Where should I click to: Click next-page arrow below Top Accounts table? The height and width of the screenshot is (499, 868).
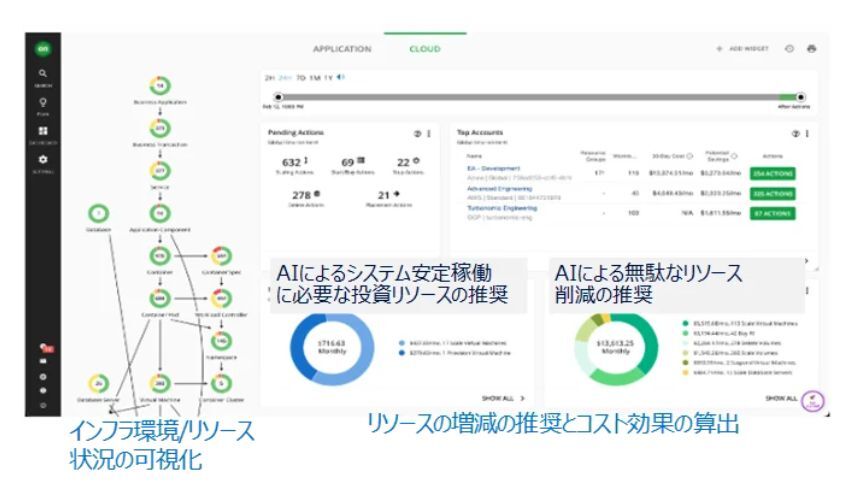click(806, 260)
